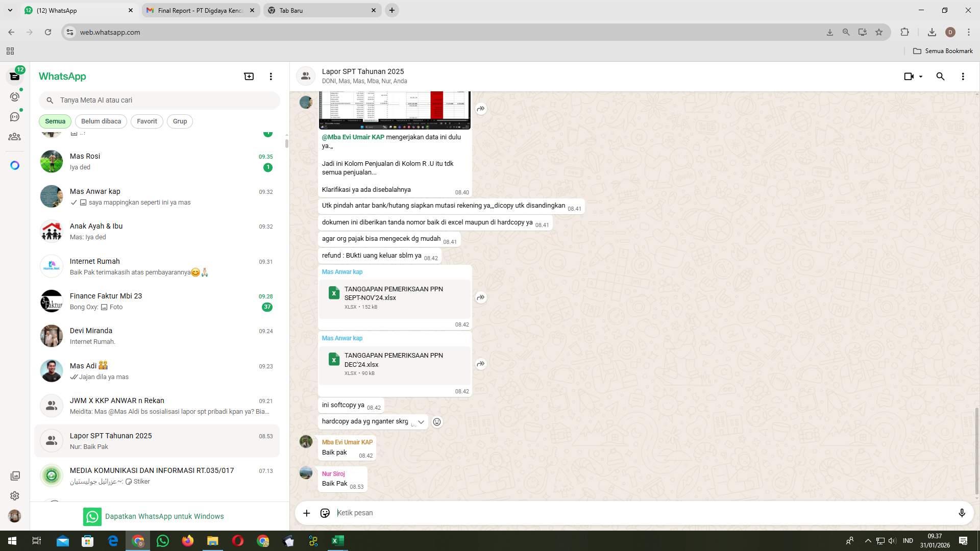Open the Communities panel

(x=15, y=137)
